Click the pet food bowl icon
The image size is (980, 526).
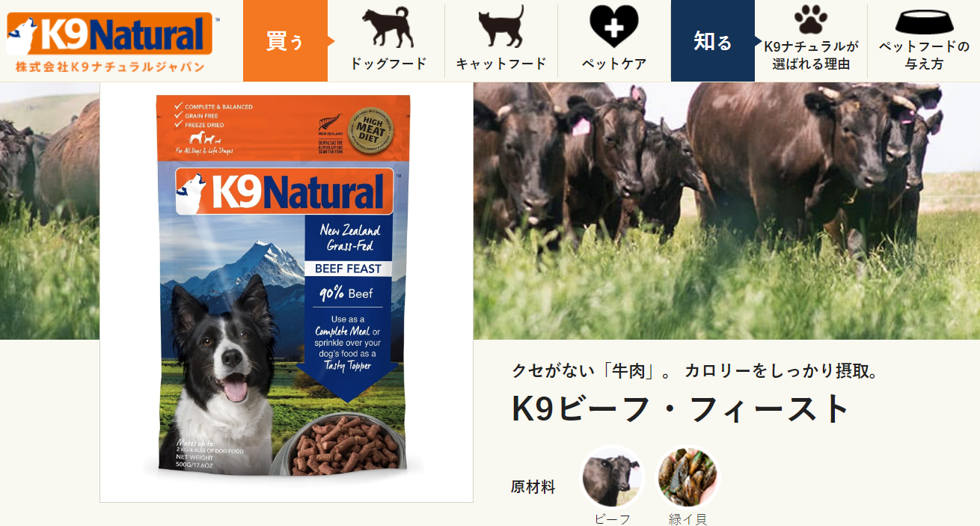click(924, 22)
